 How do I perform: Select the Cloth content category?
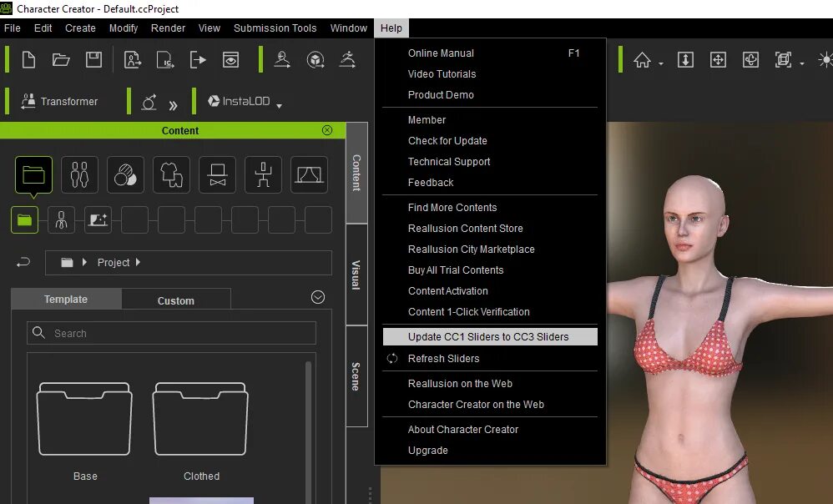(172, 174)
